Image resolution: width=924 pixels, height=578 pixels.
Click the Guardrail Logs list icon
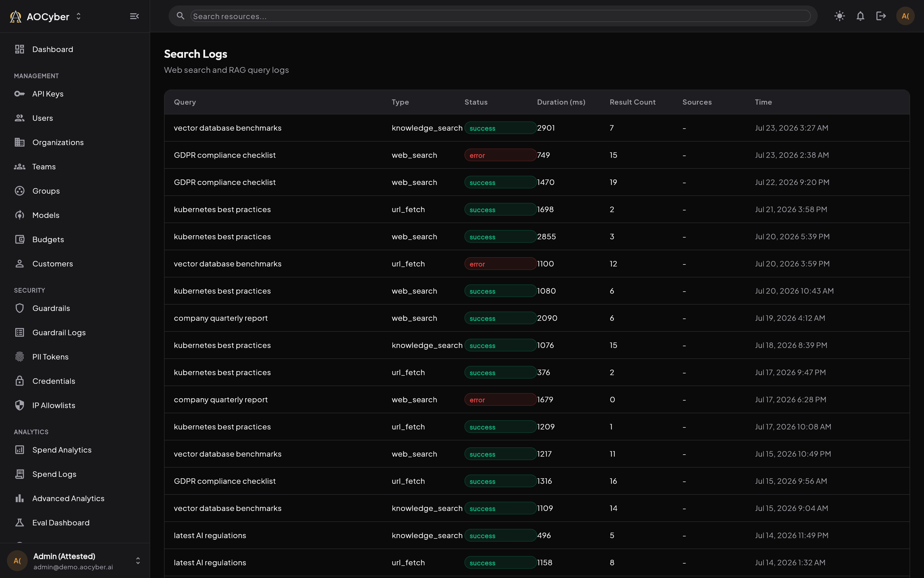pos(19,333)
